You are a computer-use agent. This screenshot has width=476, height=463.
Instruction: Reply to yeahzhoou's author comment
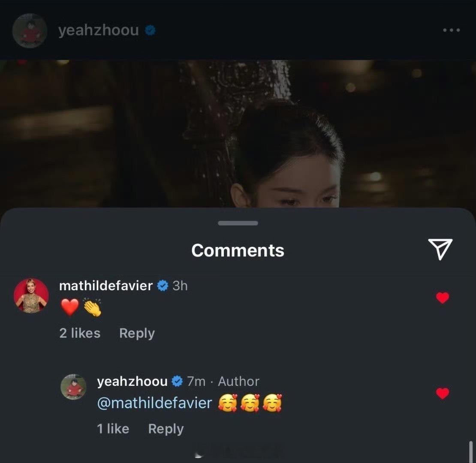click(166, 429)
